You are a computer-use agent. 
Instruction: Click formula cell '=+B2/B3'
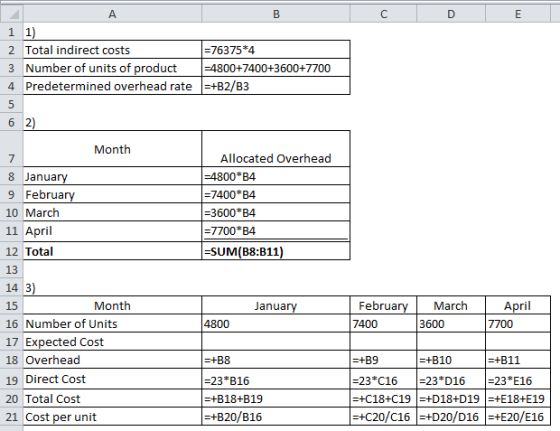click(276, 86)
